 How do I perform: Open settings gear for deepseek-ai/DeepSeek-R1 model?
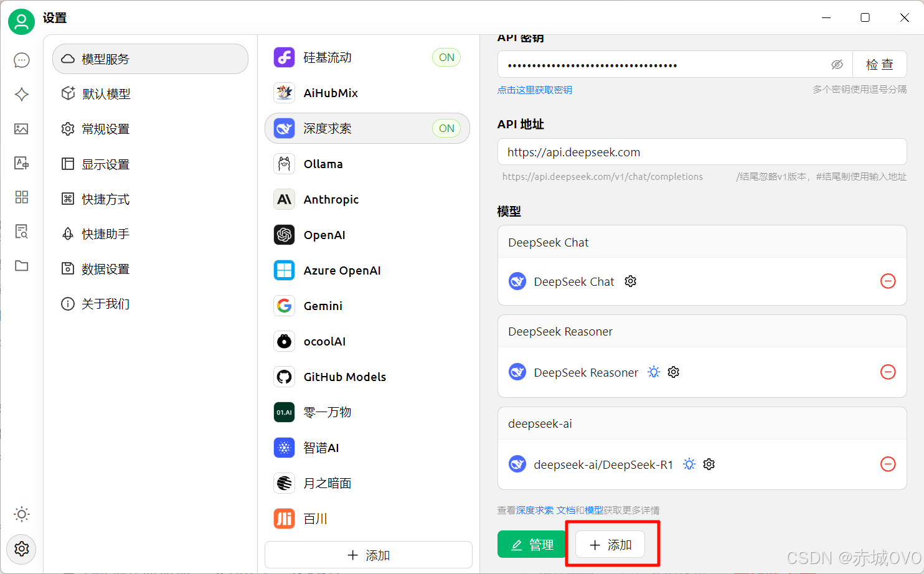pos(709,464)
